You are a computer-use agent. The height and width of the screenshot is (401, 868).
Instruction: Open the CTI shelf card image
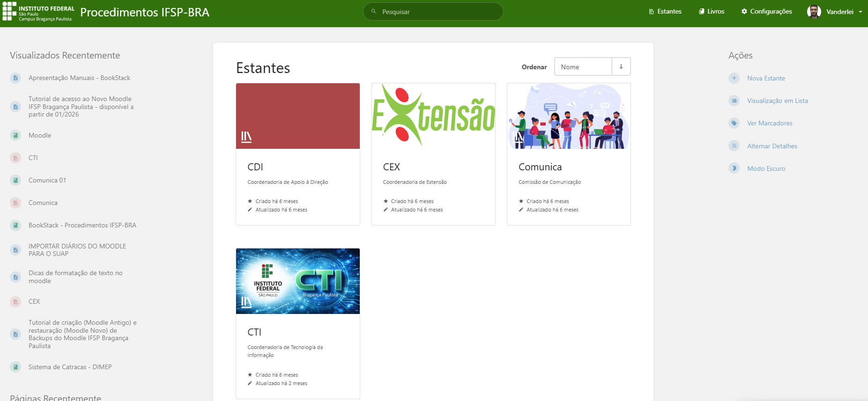pos(298,281)
